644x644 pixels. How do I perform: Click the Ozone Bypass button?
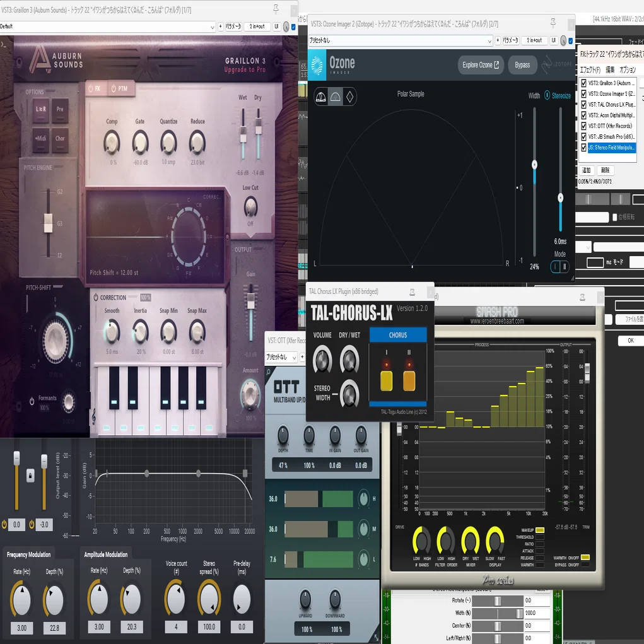pyautogui.click(x=522, y=65)
